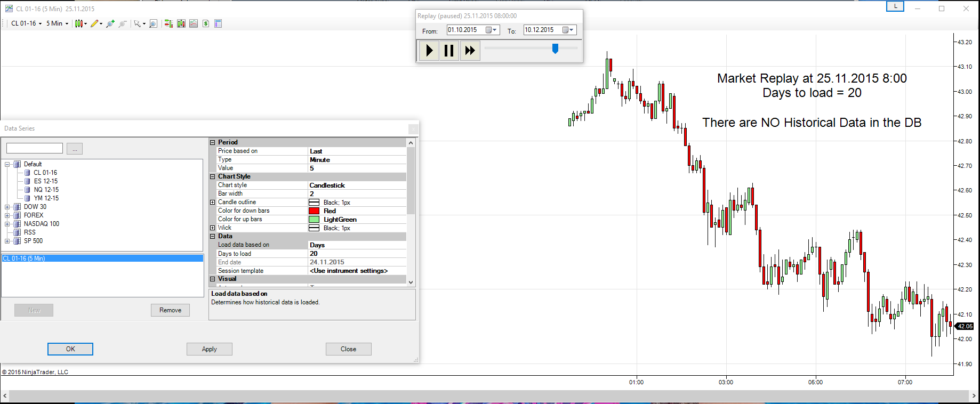Collapse the Visual property section

212,279
